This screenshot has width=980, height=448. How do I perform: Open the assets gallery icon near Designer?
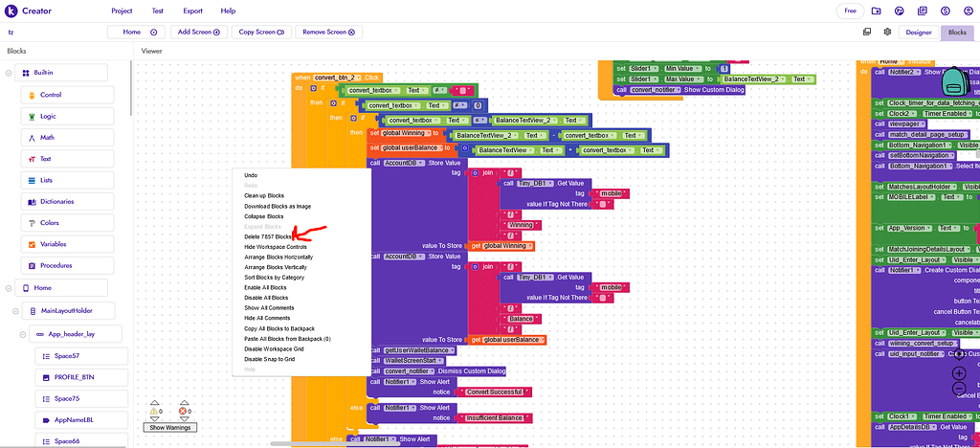coord(867,32)
